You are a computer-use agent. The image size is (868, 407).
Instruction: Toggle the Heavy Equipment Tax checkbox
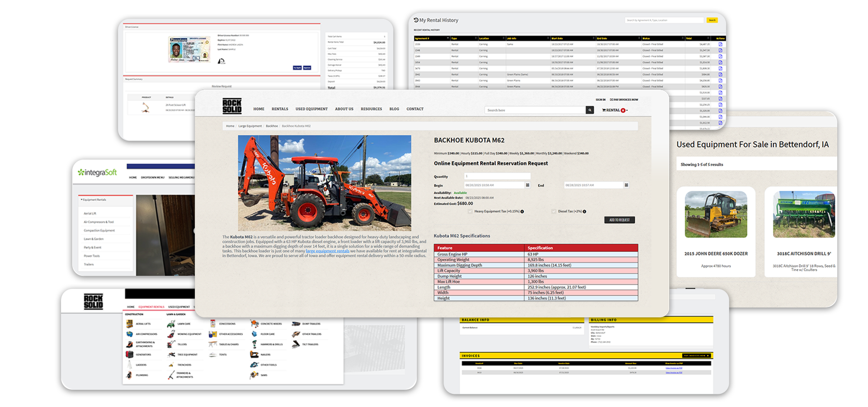(x=470, y=211)
